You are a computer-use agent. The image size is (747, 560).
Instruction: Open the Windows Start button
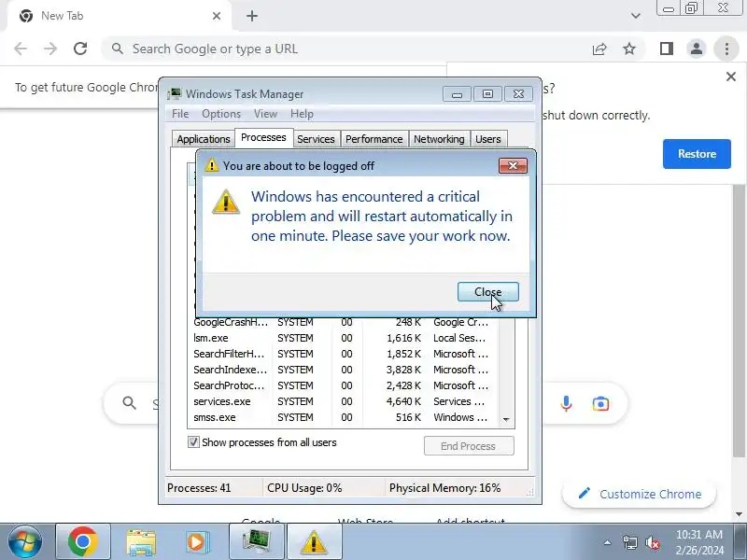(x=25, y=542)
